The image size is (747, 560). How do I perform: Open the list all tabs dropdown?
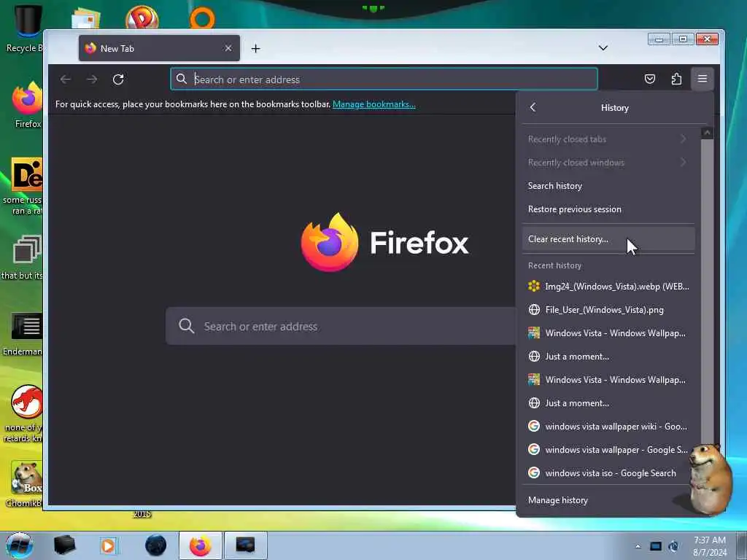603,48
